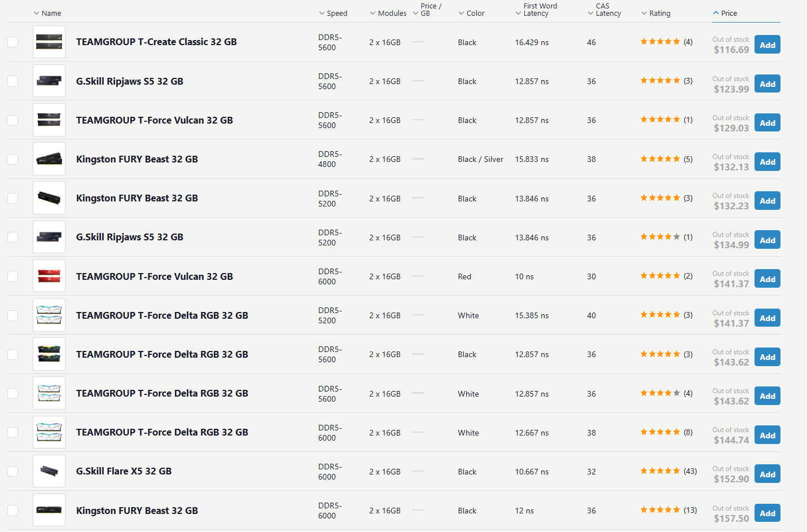Add the $144.74 T-Force Delta RGB
The image size is (807, 532).
point(767,436)
